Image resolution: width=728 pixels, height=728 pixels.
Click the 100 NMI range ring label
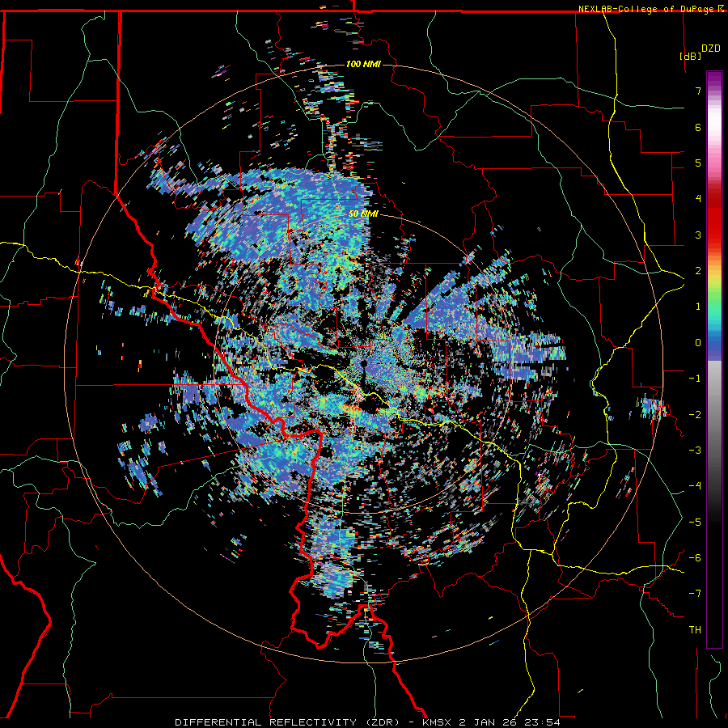pos(363,64)
